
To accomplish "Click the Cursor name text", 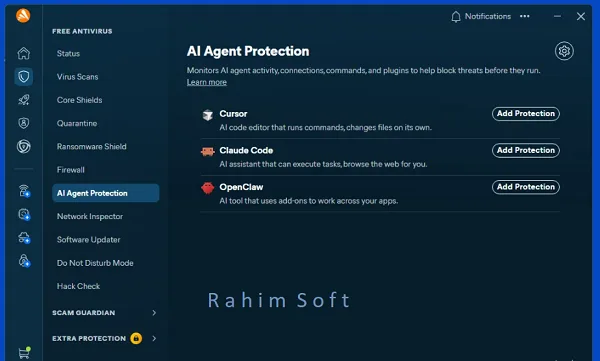I will click(233, 114).
